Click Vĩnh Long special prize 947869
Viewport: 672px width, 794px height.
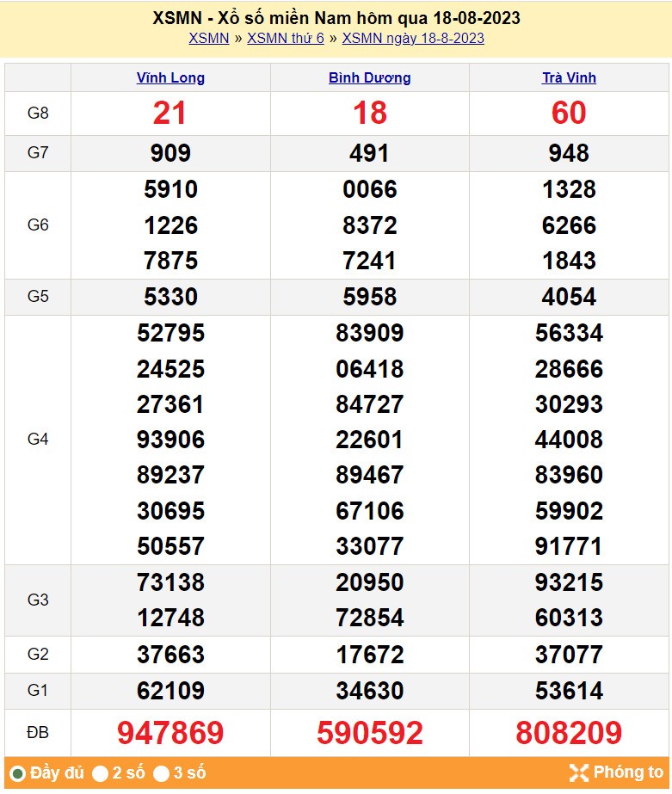pyautogui.click(x=170, y=733)
